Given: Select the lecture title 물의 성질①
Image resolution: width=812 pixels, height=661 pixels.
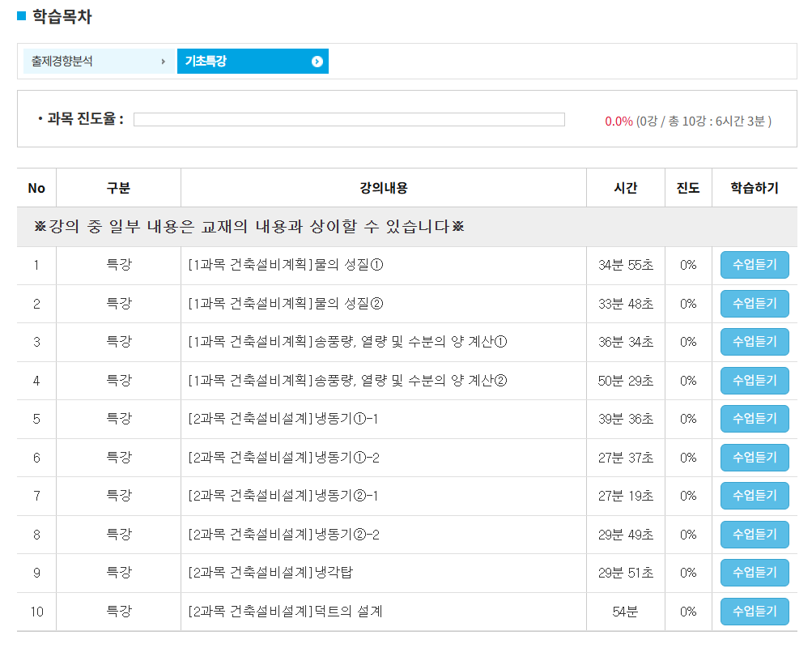Looking at the screenshot, I should pos(285,266).
